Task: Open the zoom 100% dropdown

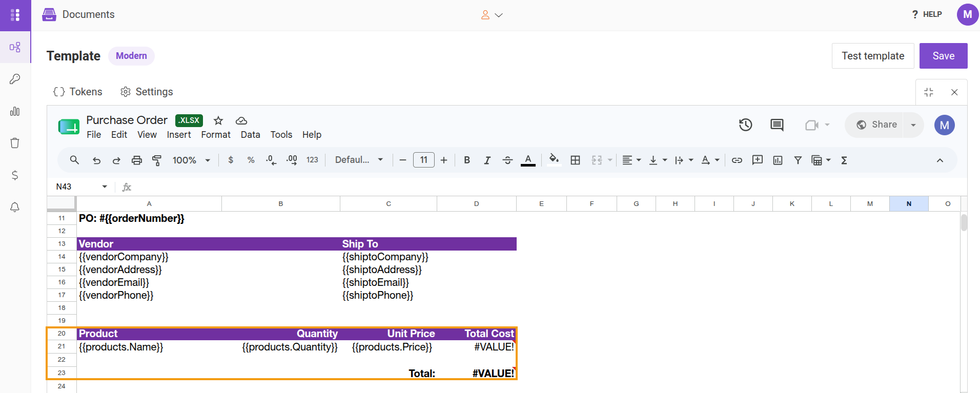Action: click(x=191, y=160)
